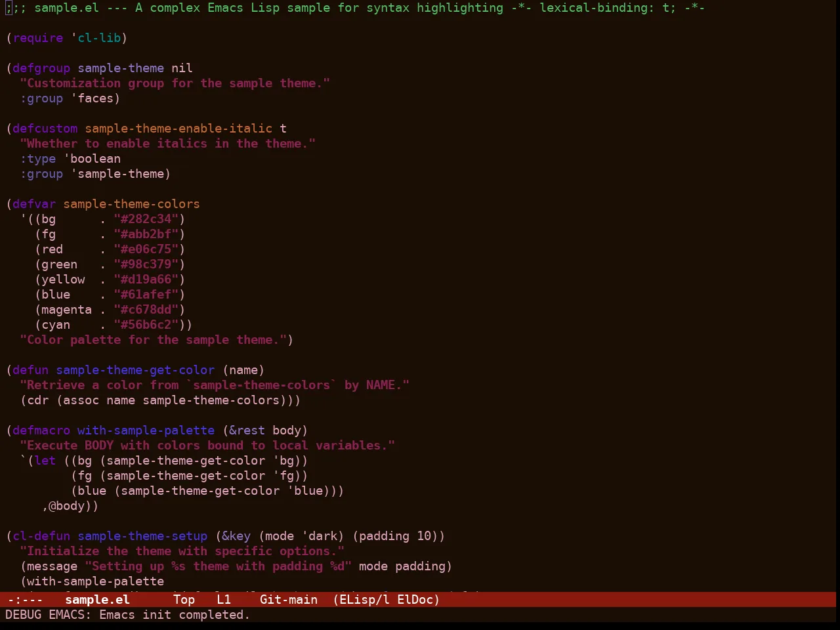This screenshot has height=630, width=840.
Task: Click the 'let' keyword in the macro body
Action: coord(45,461)
